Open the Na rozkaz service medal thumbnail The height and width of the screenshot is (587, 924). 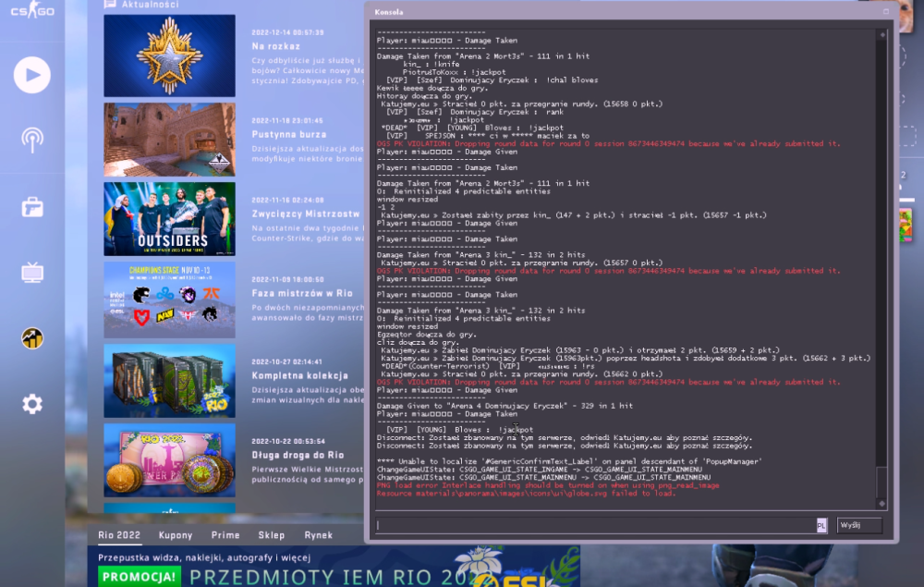[170, 55]
